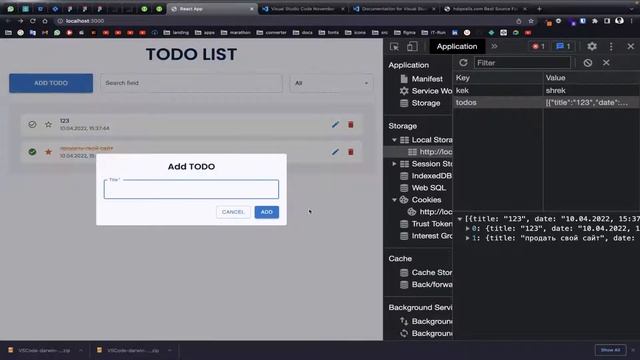Toggle the green completion check on second todo
This screenshot has width=640, height=360.
point(32,152)
